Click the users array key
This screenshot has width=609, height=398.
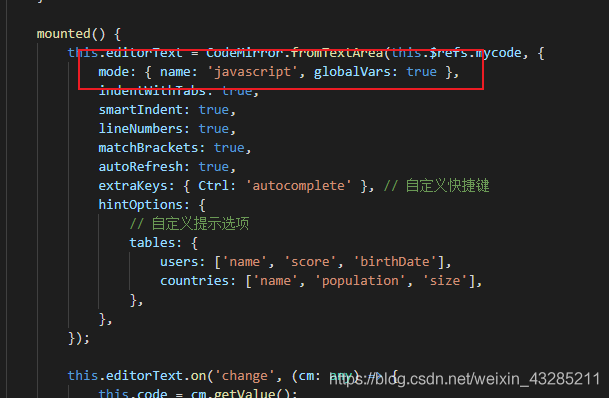click(179, 262)
